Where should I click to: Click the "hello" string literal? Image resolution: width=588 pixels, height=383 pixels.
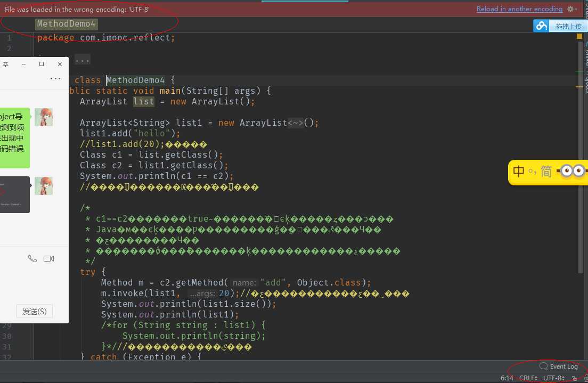[154, 134]
